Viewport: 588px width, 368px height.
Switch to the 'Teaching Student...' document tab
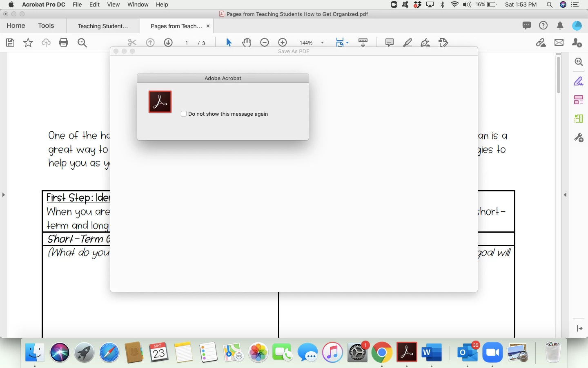click(103, 26)
